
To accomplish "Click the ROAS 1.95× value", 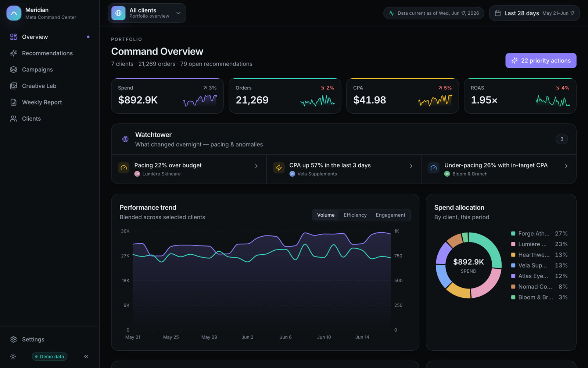I will (484, 100).
